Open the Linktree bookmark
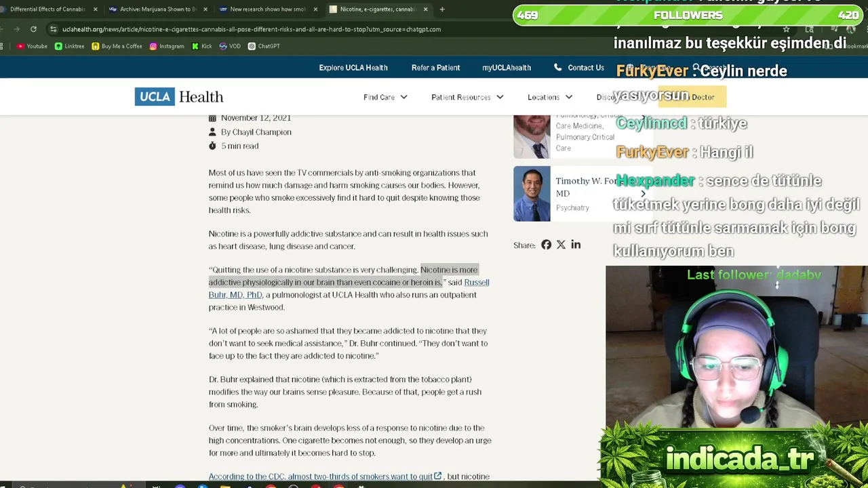 click(69, 46)
